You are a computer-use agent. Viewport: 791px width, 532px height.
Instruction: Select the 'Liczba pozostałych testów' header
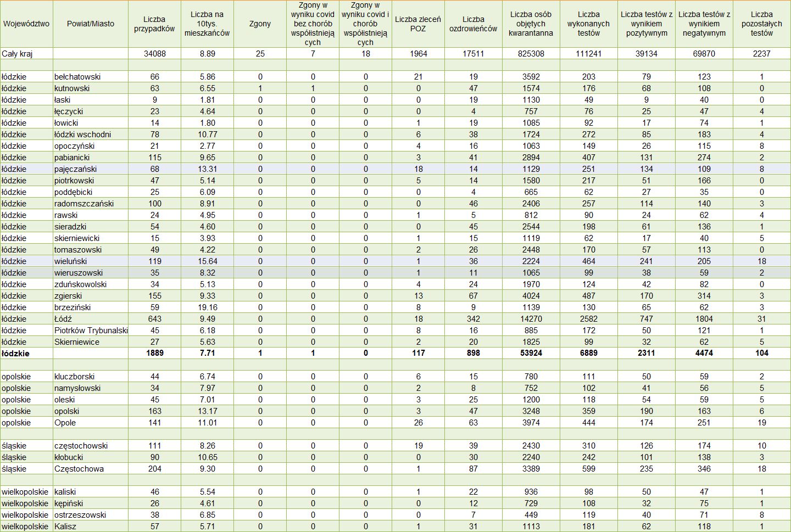(x=762, y=24)
